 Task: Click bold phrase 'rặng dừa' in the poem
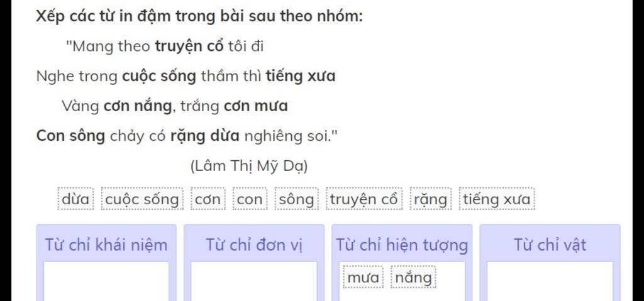[204, 136]
